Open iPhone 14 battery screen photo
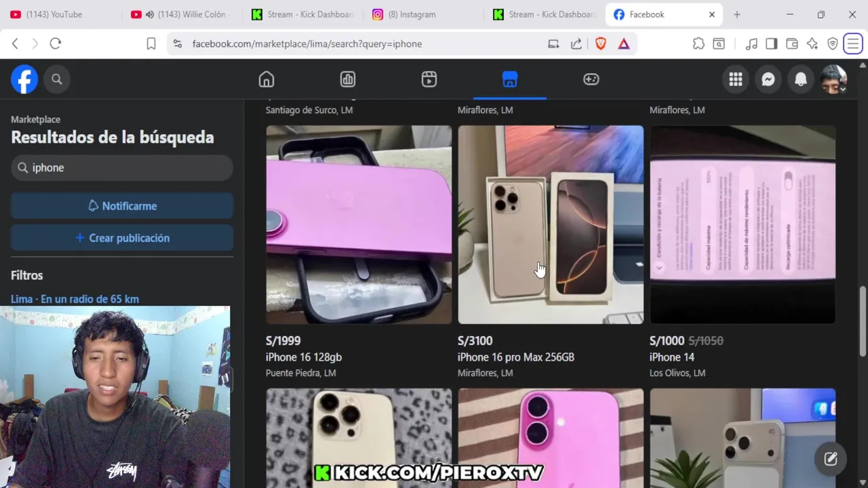 (743, 224)
